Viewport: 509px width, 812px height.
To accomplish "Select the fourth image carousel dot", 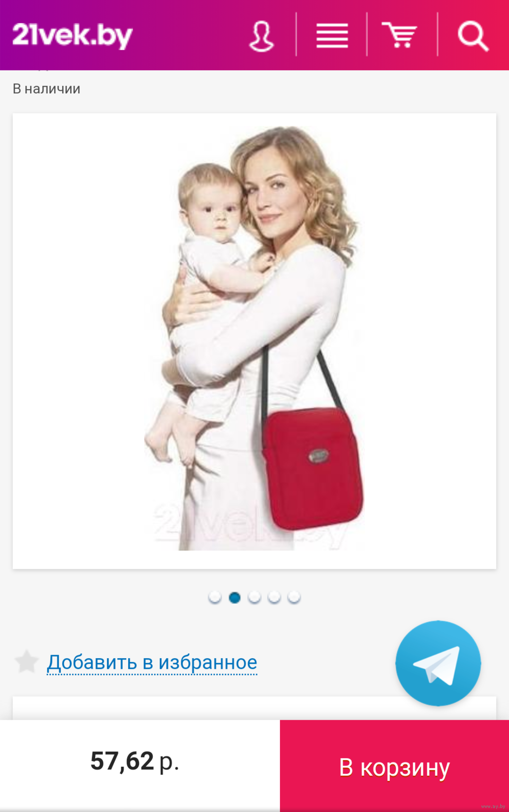I will (x=274, y=597).
